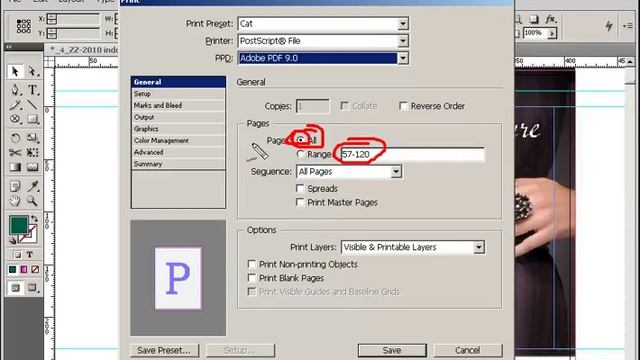The height and width of the screenshot is (360, 640).
Task: Open the Setup print section
Action: click(178, 94)
